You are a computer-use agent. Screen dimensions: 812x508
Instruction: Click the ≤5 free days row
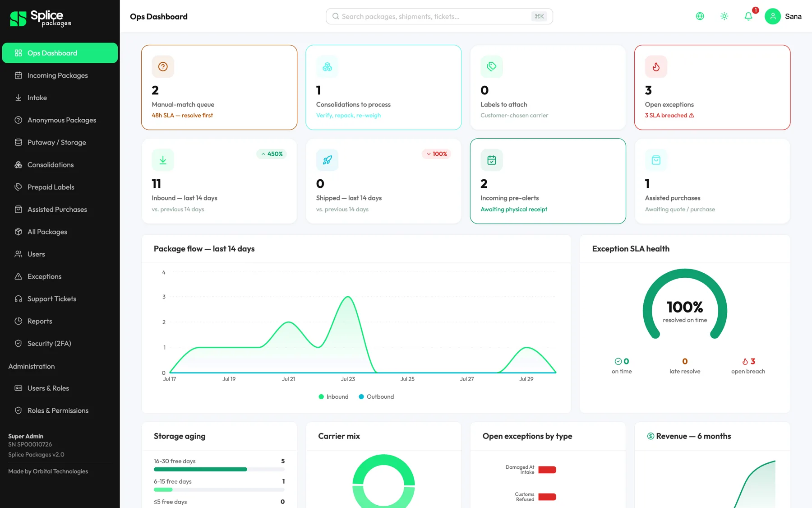click(219, 502)
